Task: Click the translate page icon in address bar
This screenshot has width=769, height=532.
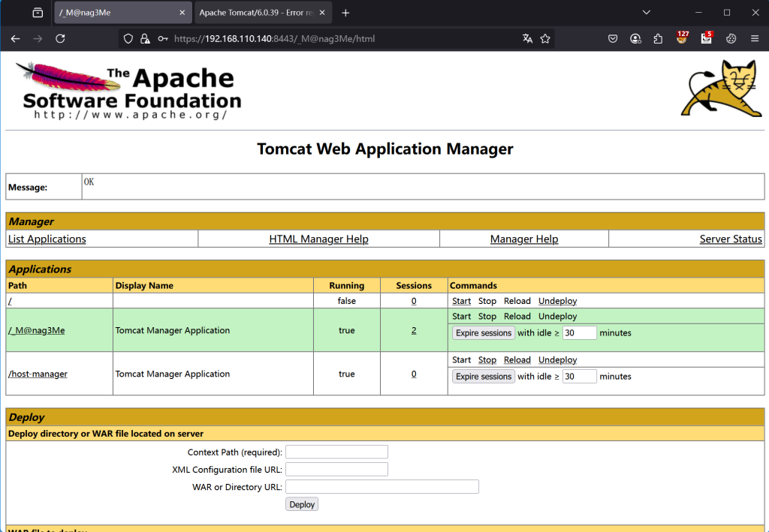Action: pos(527,39)
